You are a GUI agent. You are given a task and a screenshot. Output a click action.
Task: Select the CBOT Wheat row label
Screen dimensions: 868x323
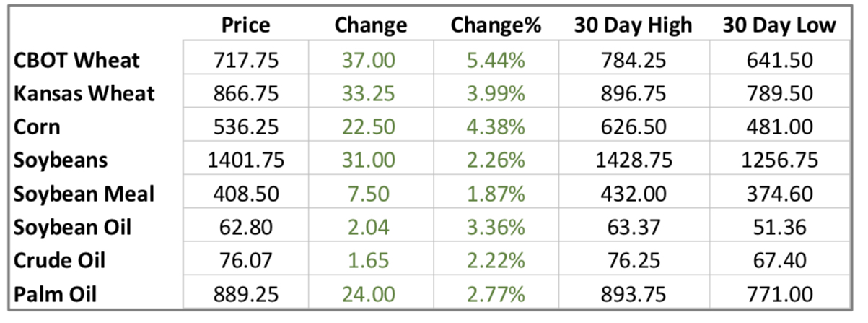pyautogui.click(x=76, y=60)
